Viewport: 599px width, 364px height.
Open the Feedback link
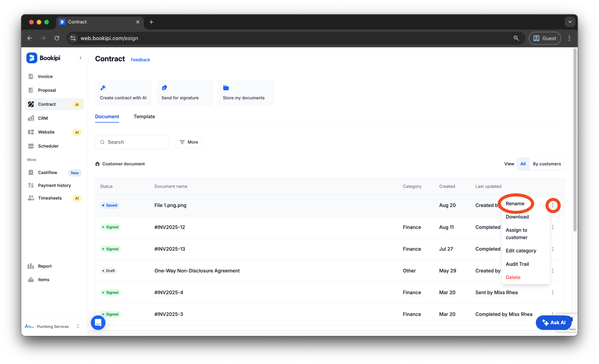pos(140,60)
